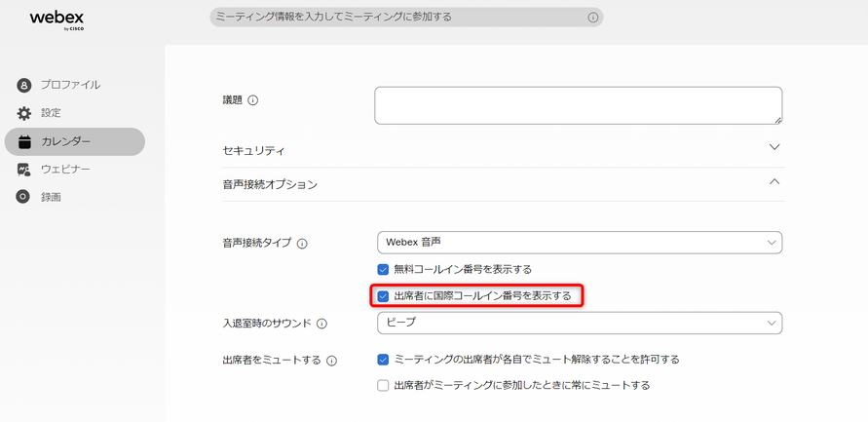This screenshot has width=868, height=422.
Task: Click the info icon next to 入退室時のサウンド
Action: [321, 324]
